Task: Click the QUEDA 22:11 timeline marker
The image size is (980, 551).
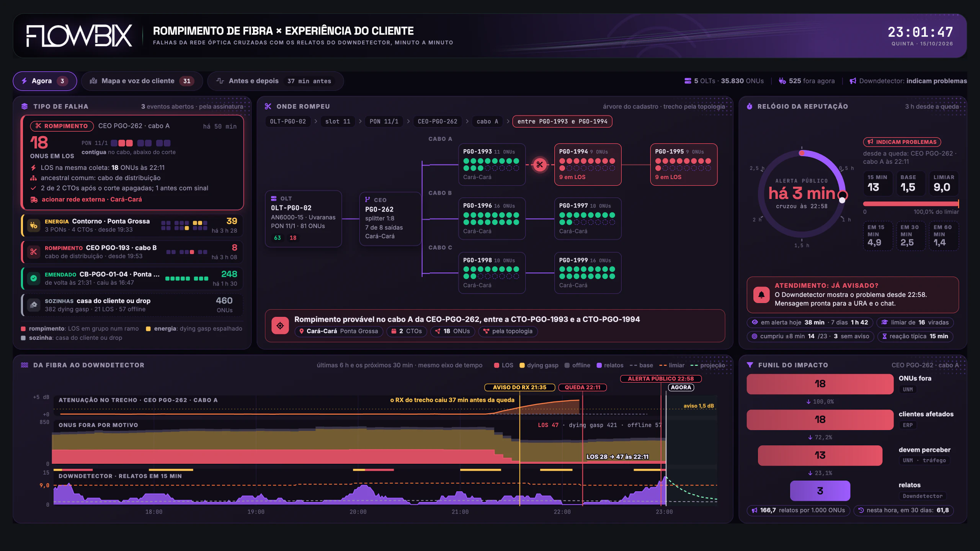Action: tap(582, 388)
